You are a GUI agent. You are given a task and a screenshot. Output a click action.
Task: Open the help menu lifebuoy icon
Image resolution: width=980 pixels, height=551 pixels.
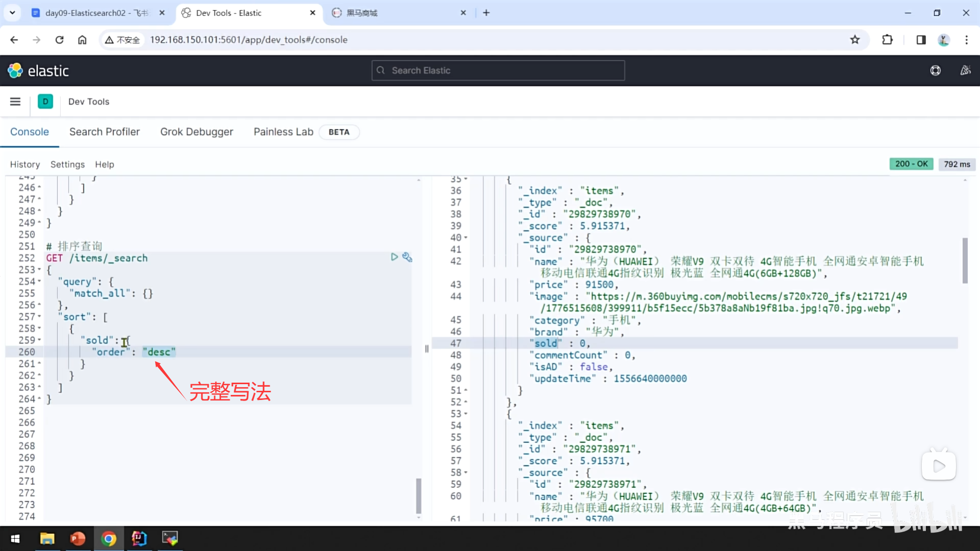pos(935,70)
